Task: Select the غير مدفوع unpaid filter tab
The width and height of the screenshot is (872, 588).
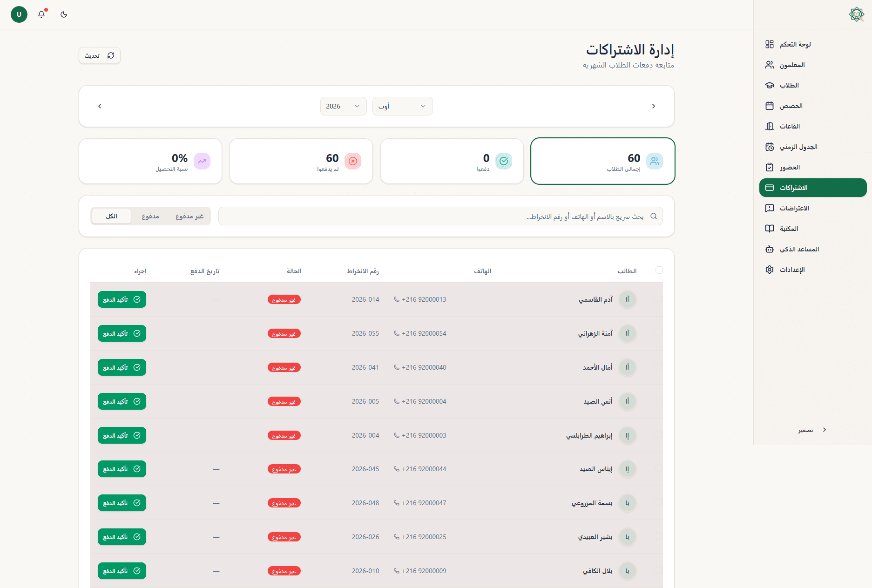Action: pos(189,216)
